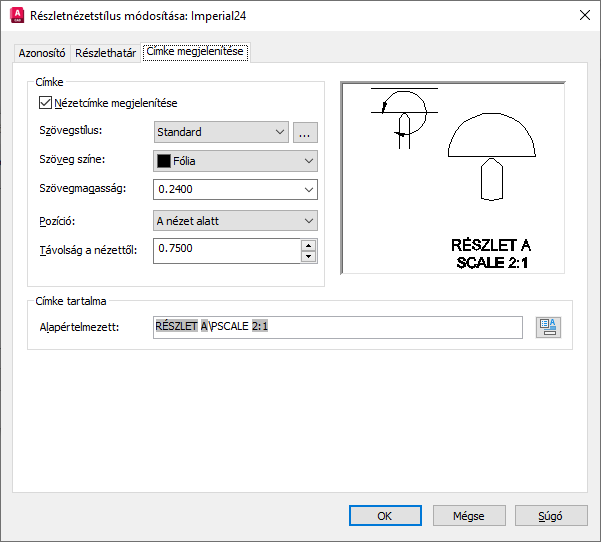Close the Részletnézetstílus módosítása dialog

(x=585, y=15)
